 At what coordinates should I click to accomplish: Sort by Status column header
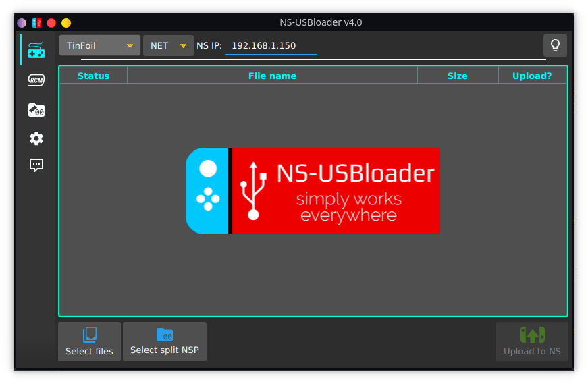[x=93, y=76]
